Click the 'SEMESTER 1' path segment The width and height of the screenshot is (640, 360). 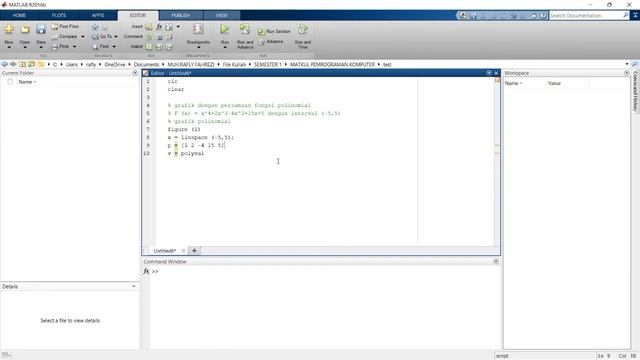(268, 64)
